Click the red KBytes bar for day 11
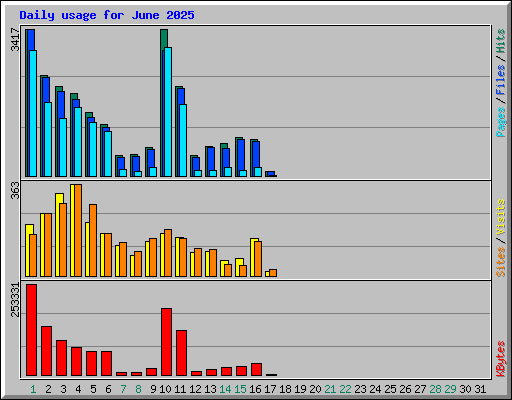Screen dimensions: 512x400 182,353
